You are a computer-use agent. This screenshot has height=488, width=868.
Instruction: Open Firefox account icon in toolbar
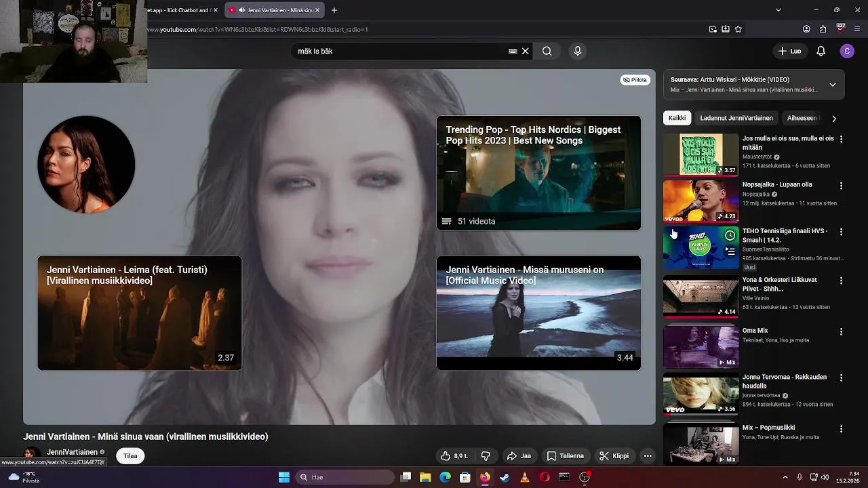coord(806,29)
